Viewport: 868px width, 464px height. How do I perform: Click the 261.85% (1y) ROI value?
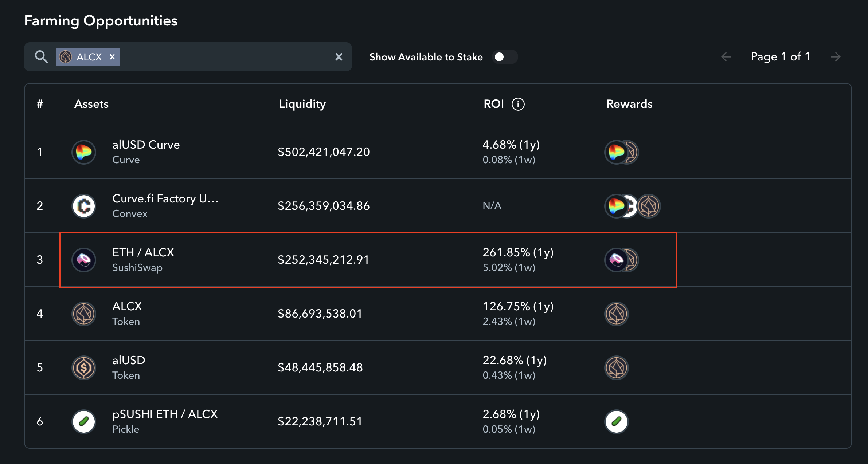(518, 253)
